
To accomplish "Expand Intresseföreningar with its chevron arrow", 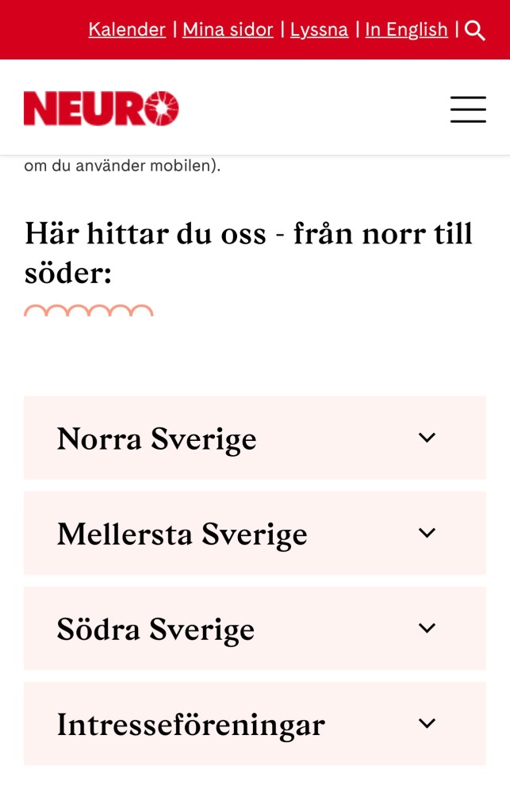I will coord(427,723).
